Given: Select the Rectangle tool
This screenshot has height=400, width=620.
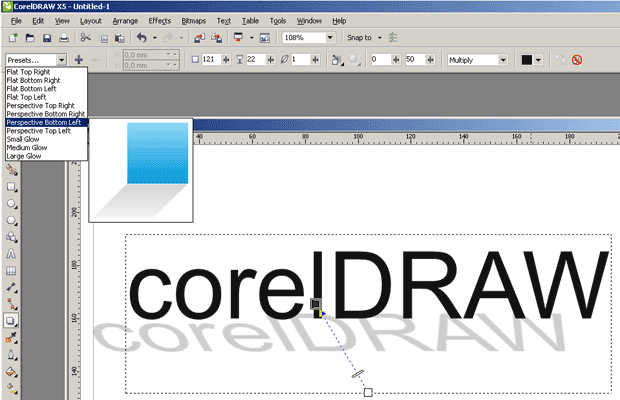Looking at the screenshot, I should [x=11, y=187].
